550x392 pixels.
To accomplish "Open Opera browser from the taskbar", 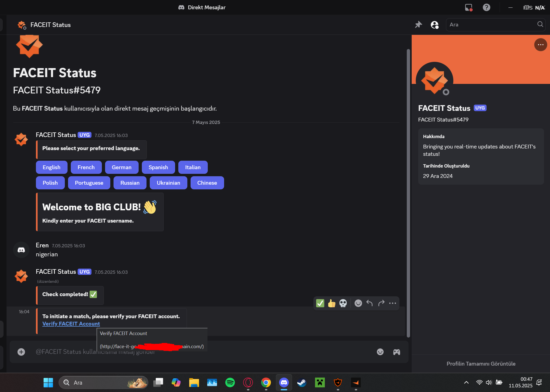I will 248,382.
